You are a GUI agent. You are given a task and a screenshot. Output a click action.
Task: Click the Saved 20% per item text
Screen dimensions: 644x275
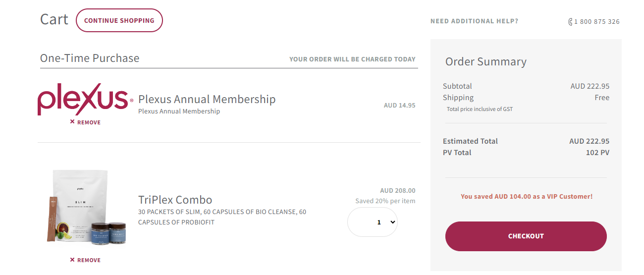click(385, 201)
